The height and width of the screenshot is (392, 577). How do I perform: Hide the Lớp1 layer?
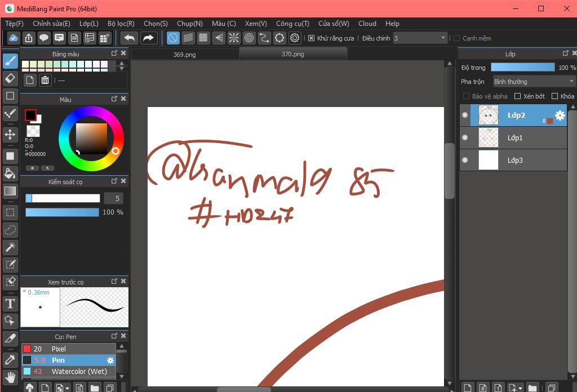[x=465, y=137]
